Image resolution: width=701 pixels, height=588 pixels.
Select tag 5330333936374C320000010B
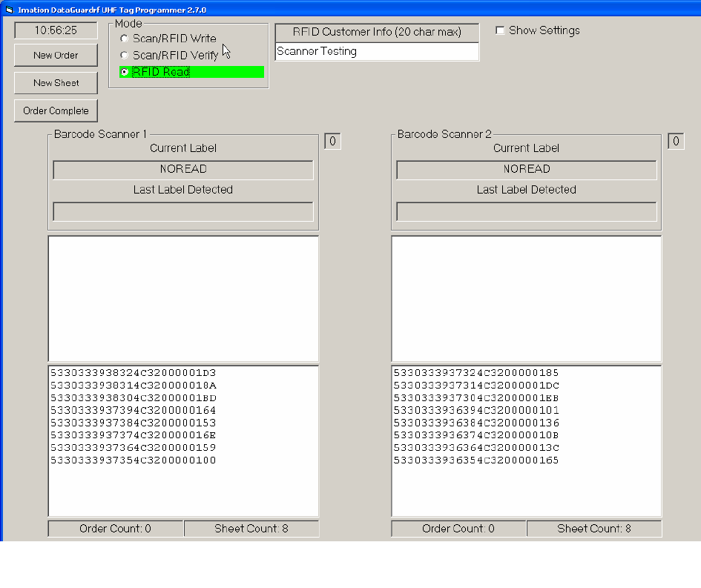pos(476,435)
